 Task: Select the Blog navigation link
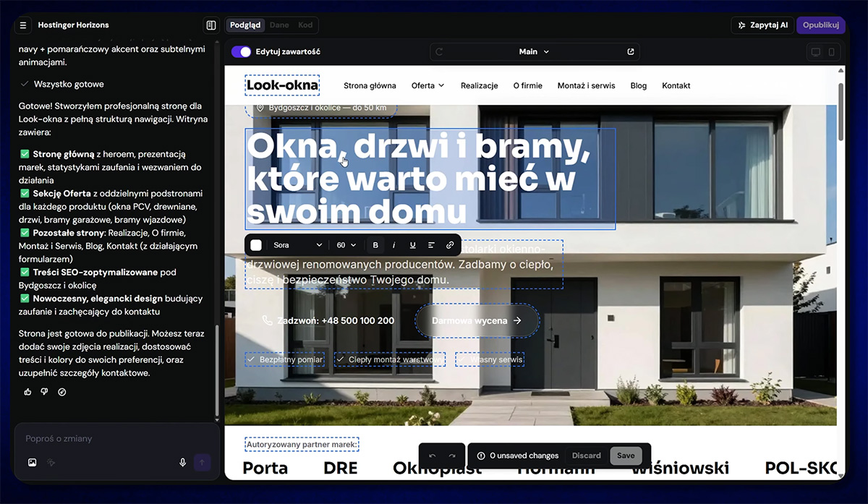(639, 85)
